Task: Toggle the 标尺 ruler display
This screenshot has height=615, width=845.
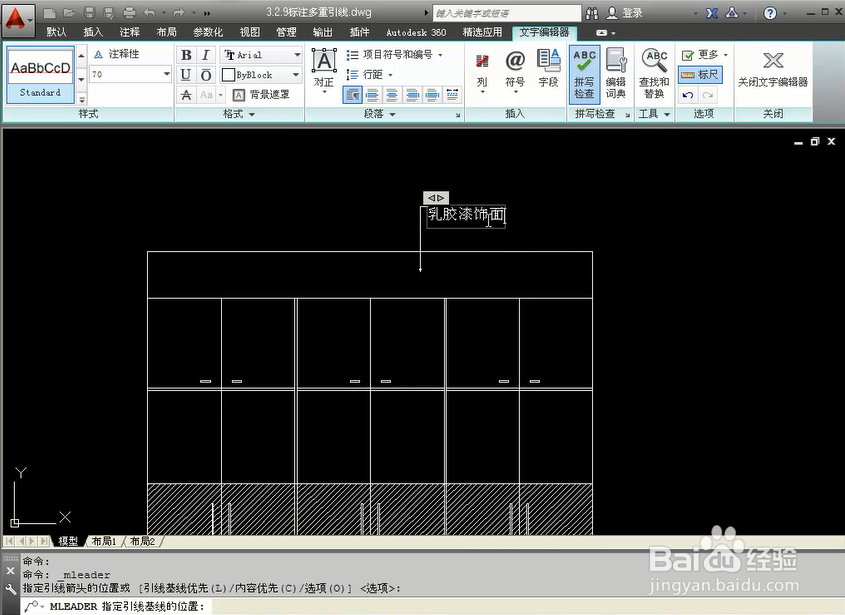Action: (x=700, y=74)
